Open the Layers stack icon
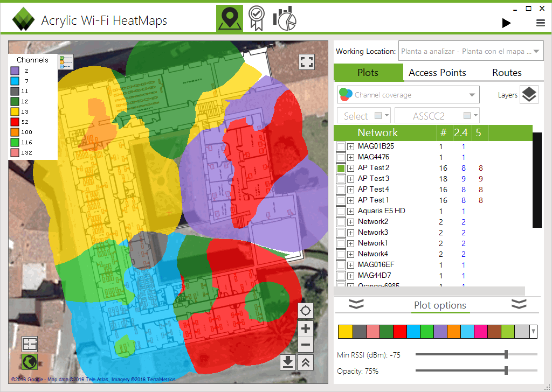 [529, 95]
